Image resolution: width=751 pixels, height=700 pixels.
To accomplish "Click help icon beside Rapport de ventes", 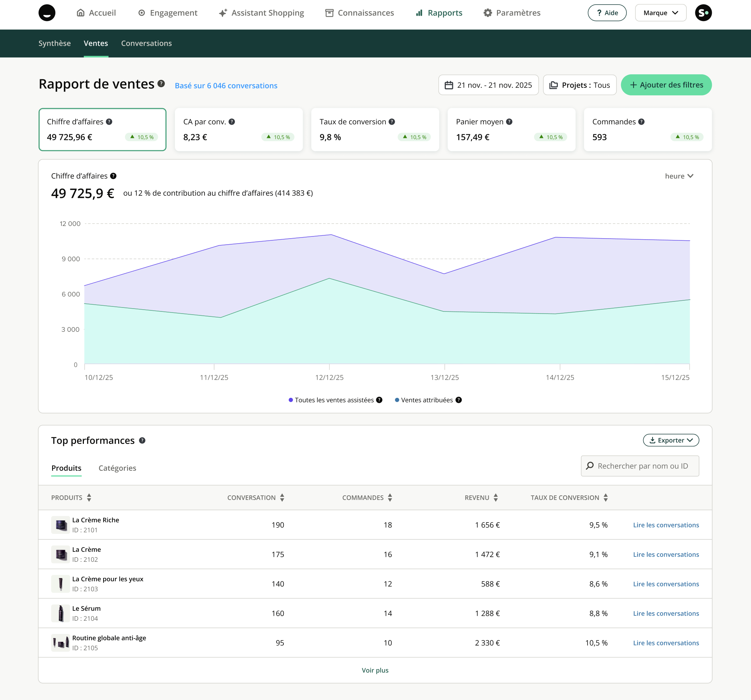I will coord(161,84).
